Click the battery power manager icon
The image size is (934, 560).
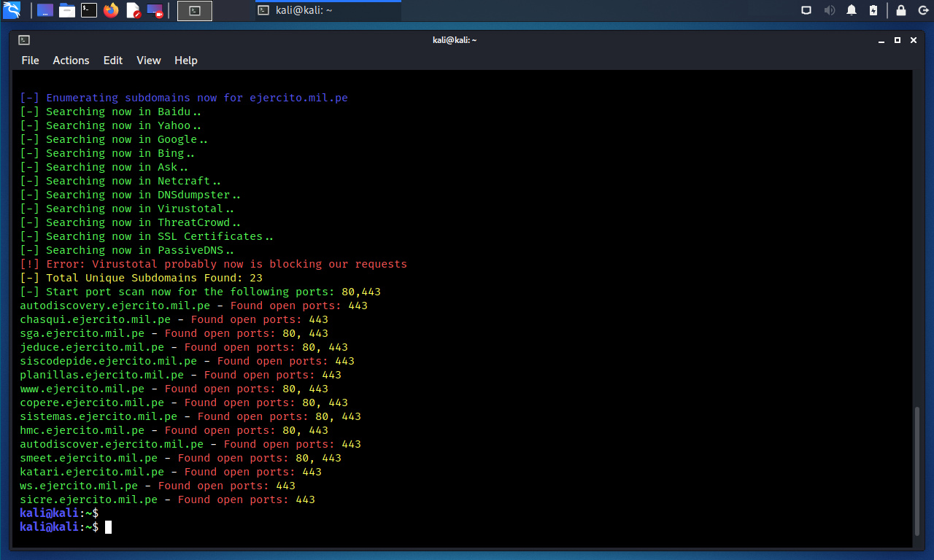(x=873, y=10)
